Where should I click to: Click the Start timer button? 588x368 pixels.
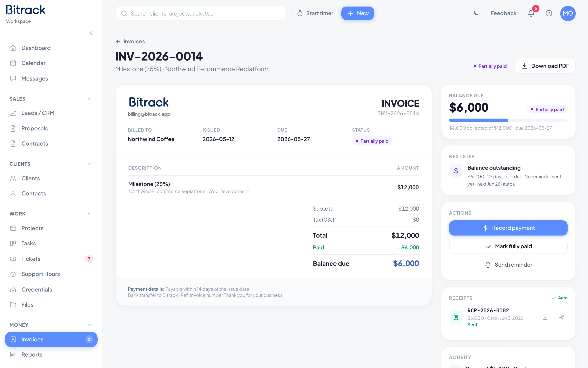pyautogui.click(x=315, y=13)
